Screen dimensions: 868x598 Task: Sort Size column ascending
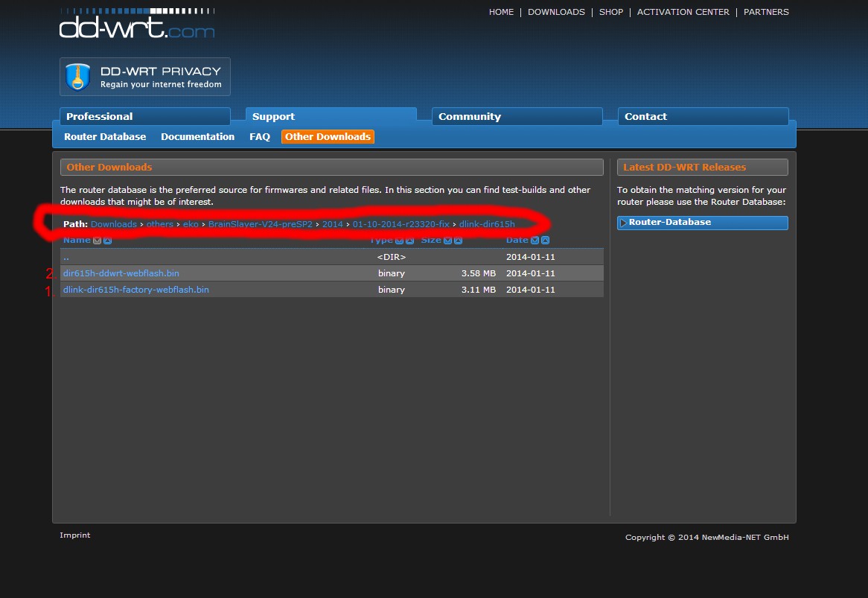tap(459, 241)
